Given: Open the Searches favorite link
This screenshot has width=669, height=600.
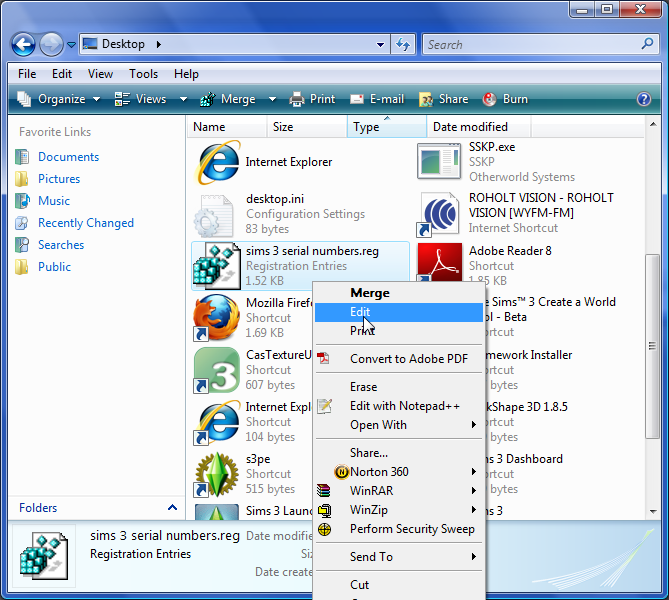Looking at the screenshot, I should coord(61,245).
